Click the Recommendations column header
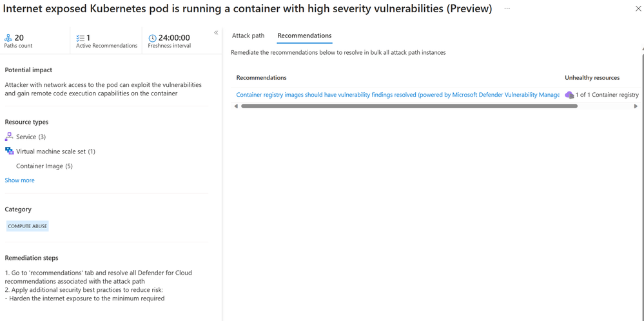The image size is (644, 321). [261, 78]
